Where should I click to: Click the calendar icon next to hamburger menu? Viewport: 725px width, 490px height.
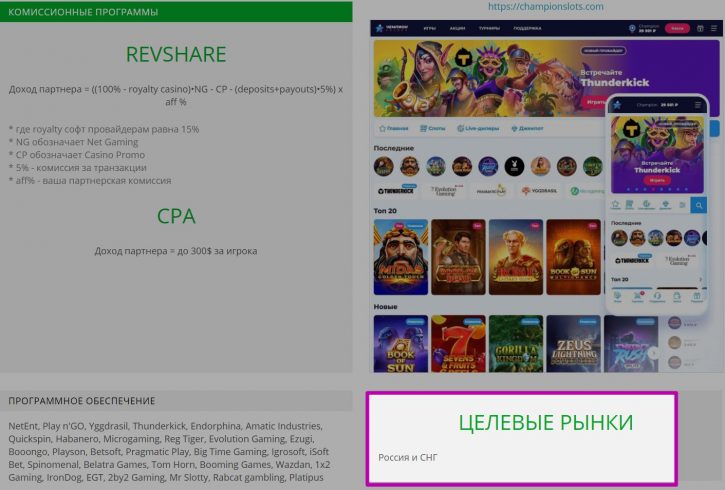click(x=700, y=28)
